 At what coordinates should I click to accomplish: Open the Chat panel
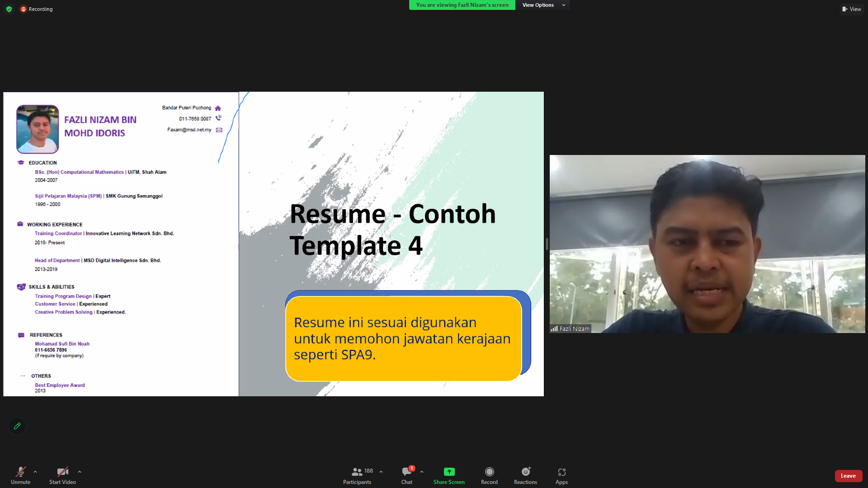click(x=407, y=475)
